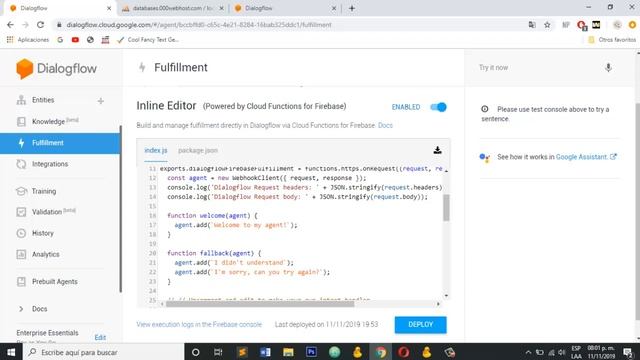This screenshot has height=360, width=640.
Task: Open the YouTube bookmark
Action: 75,40
